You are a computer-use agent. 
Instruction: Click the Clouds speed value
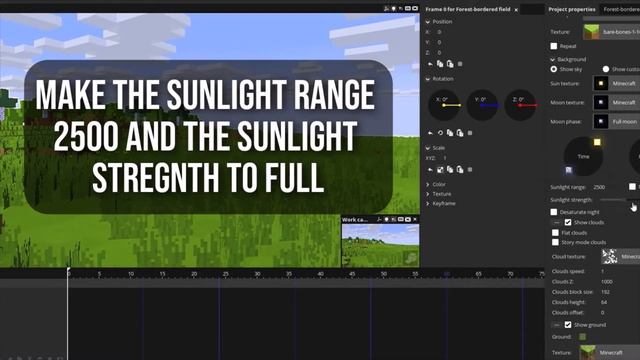[602, 271]
